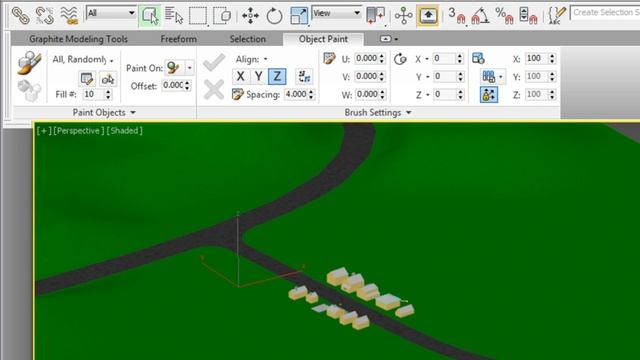Click Spacing brush icon
The width and height of the screenshot is (640, 360).
pyautogui.click(x=238, y=95)
